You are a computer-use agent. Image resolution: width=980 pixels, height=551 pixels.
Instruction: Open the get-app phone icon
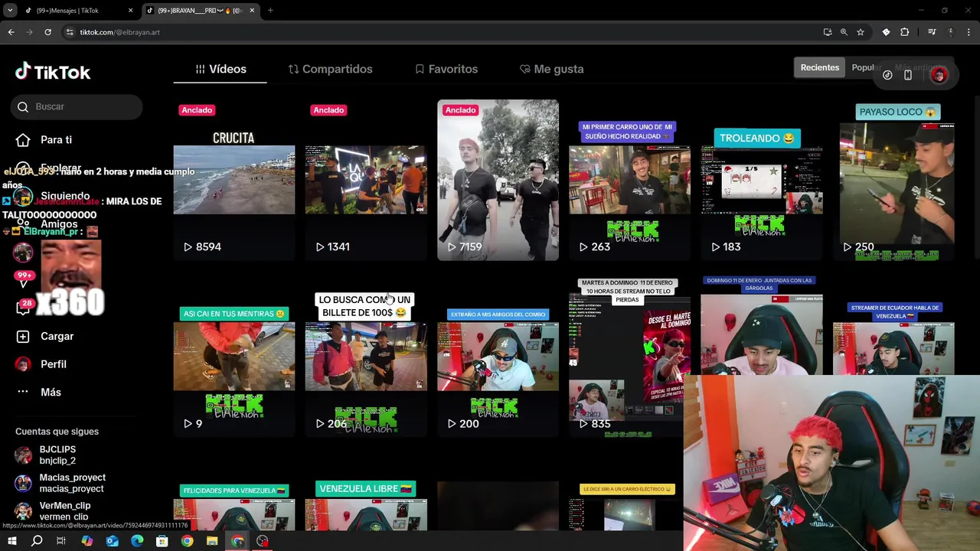(908, 75)
